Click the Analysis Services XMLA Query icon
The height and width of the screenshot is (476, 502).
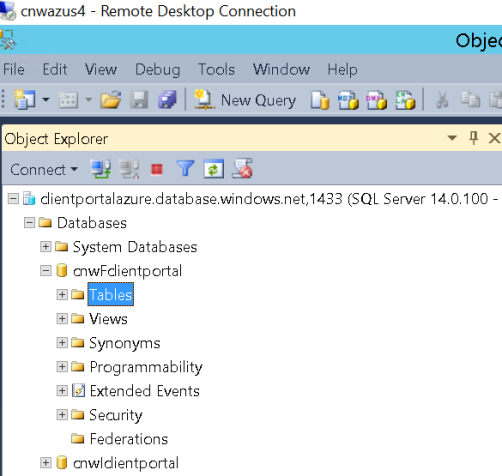tap(405, 100)
